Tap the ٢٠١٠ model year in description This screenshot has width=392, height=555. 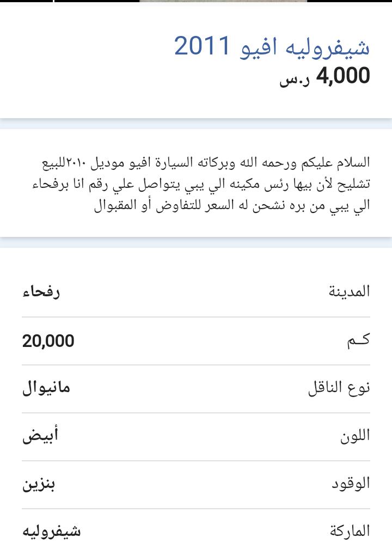coord(76,163)
